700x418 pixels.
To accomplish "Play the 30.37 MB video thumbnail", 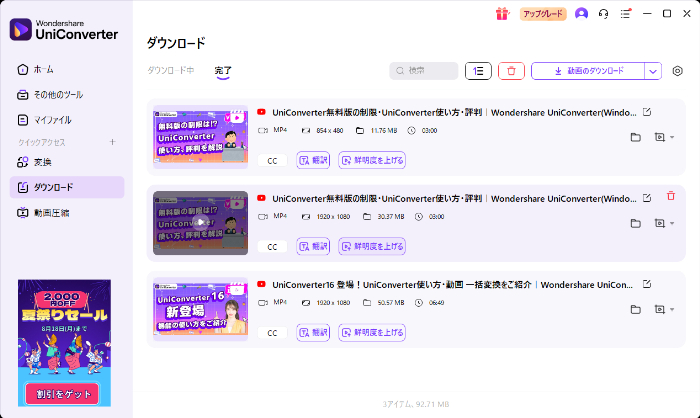I will (x=200, y=223).
